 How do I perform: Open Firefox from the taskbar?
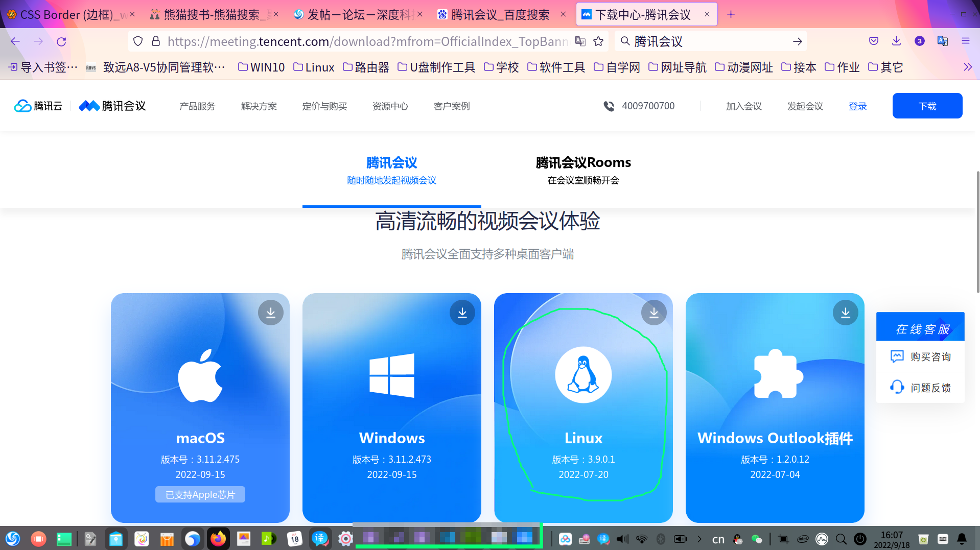[x=218, y=538]
